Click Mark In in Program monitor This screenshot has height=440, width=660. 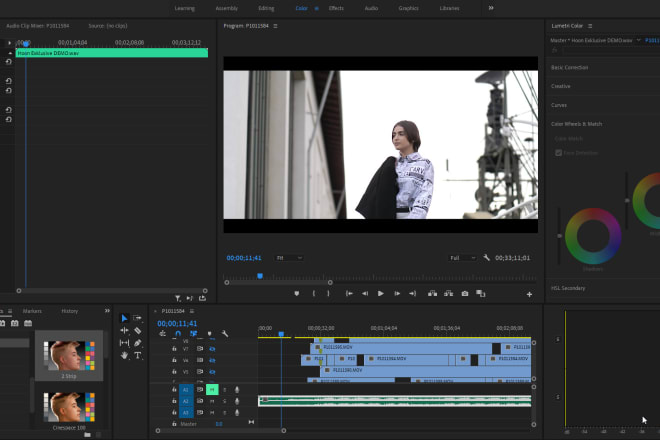click(x=314, y=293)
